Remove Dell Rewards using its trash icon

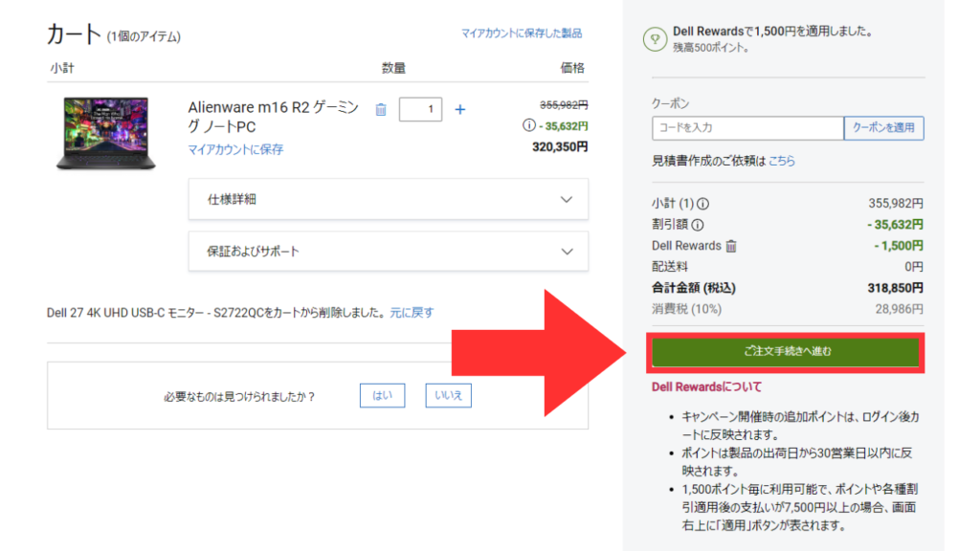pyautogui.click(x=732, y=246)
